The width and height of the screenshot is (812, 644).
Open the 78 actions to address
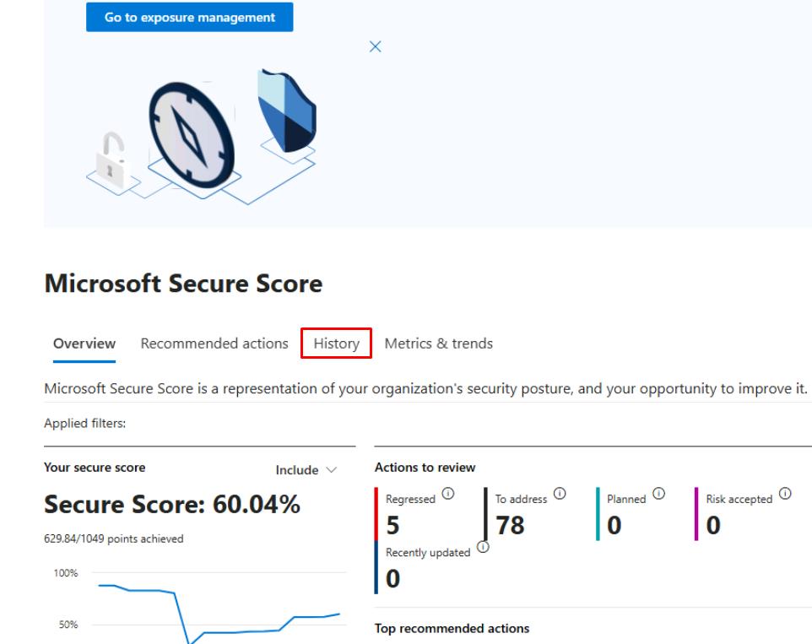[x=509, y=526]
